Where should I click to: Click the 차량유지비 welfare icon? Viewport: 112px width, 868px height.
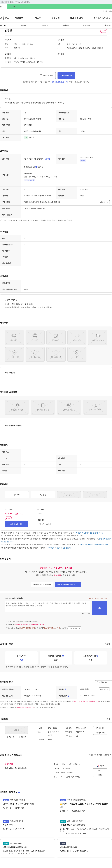[x=56, y=336]
